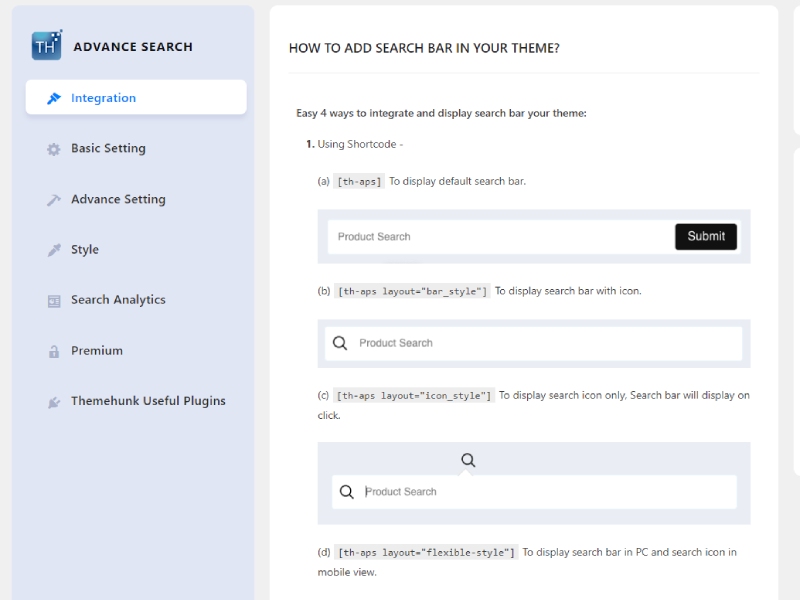
Task: Open the Advance Setting section
Action: [118, 200]
